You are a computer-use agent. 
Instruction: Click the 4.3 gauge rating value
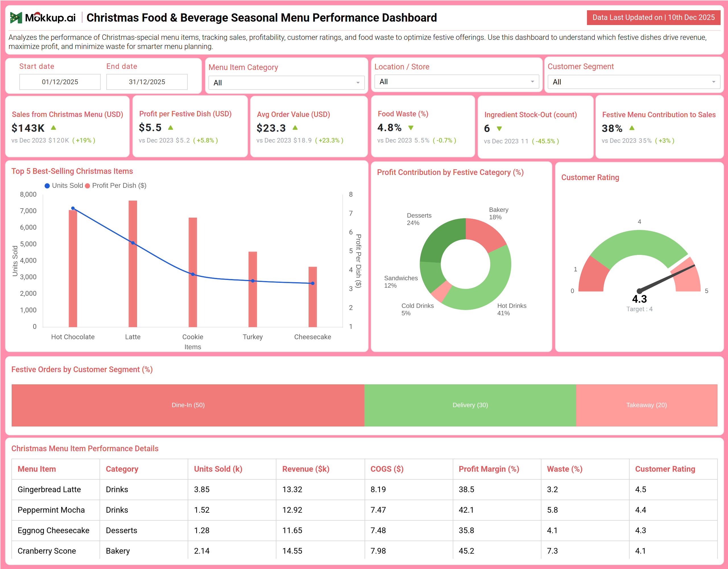click(x=639, y=299)
